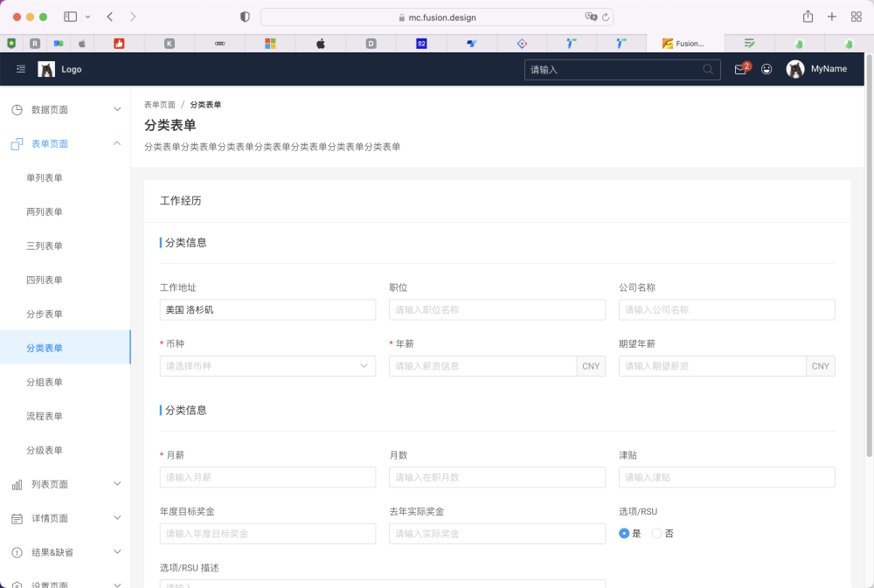
Task: Select the 否 radio for 选项/RSU
Action: [655, 532]
